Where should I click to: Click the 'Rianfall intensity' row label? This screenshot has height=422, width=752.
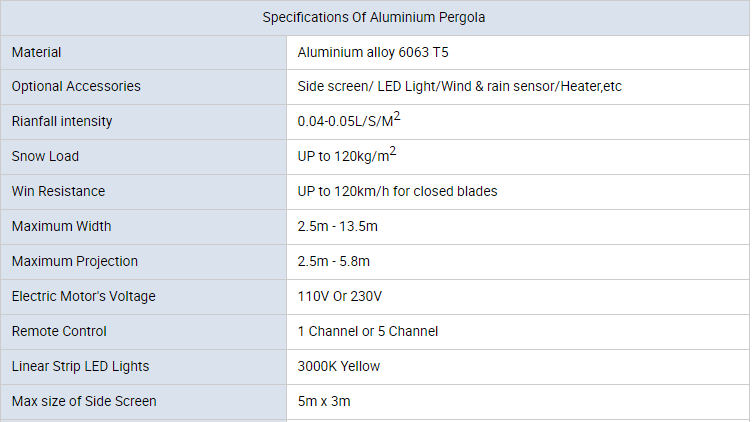(x=62, y=122)
